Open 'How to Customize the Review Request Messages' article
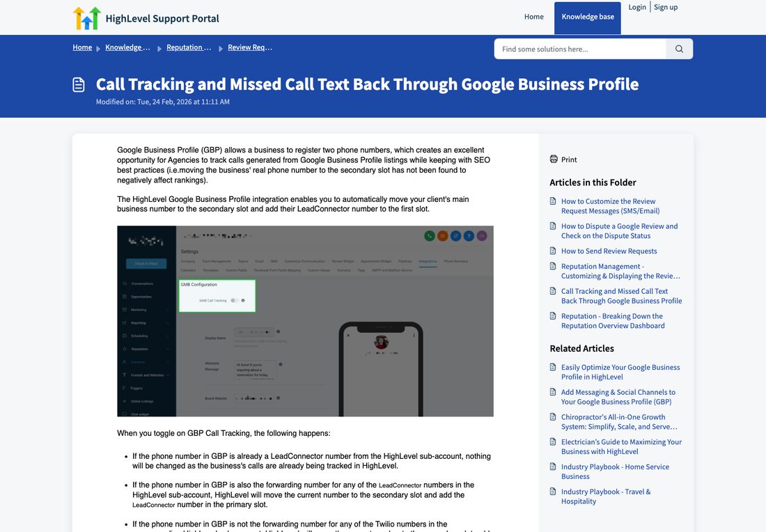The height and width of the screenshot is (532, 766). click(x=610, y=205)
